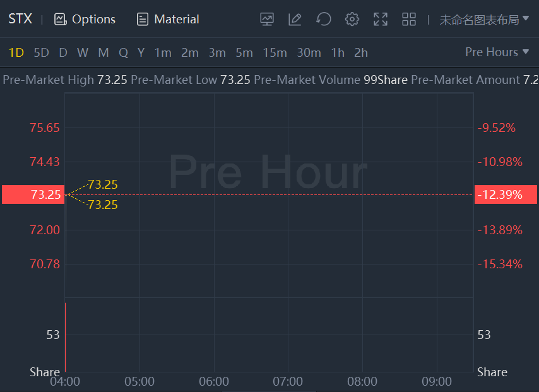539x392 pixels.
Task: Select the 30m interval
Action: coord(309,52)
